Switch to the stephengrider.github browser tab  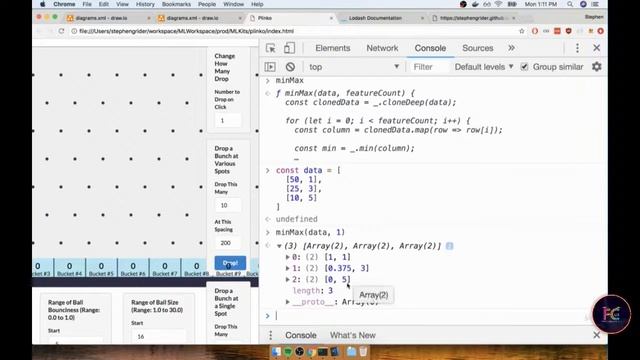point(471,18)
